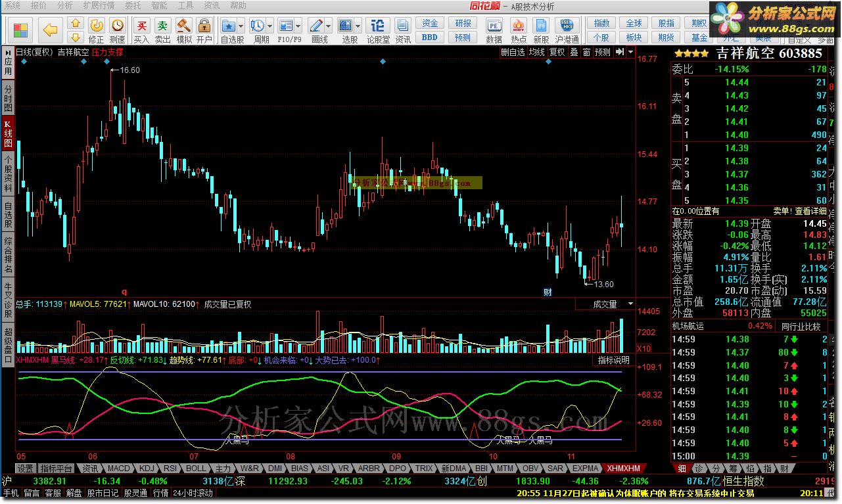Viewport: 842px width, 504px height.
Task: Click the skip-to-end arrow icon above chart
Action: pos(619,52)
